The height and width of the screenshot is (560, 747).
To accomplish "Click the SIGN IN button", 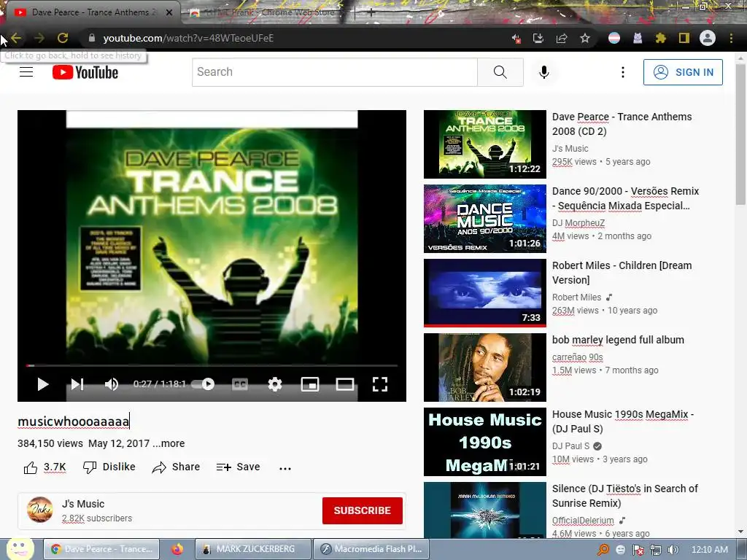I will (x=683, y=72).
